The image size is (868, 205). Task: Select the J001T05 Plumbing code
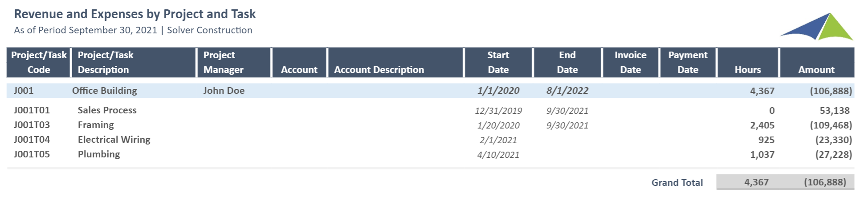point(32,154)
